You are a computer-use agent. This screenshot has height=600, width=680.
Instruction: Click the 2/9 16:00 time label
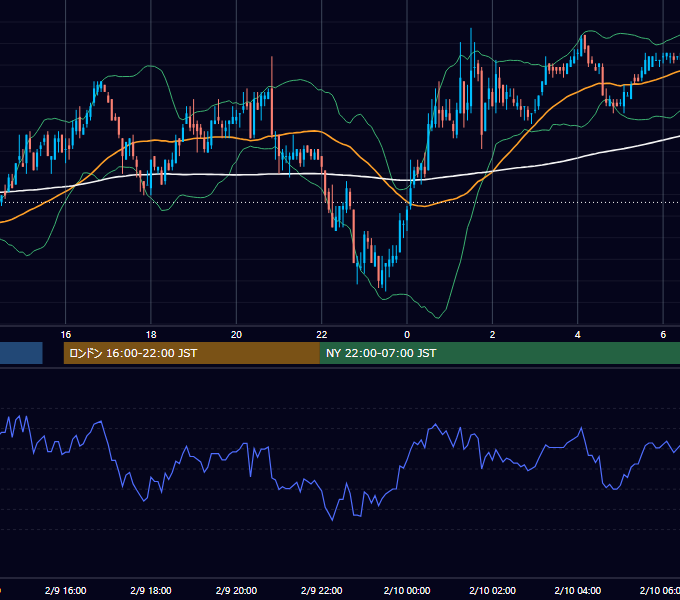tap(65, 590)
